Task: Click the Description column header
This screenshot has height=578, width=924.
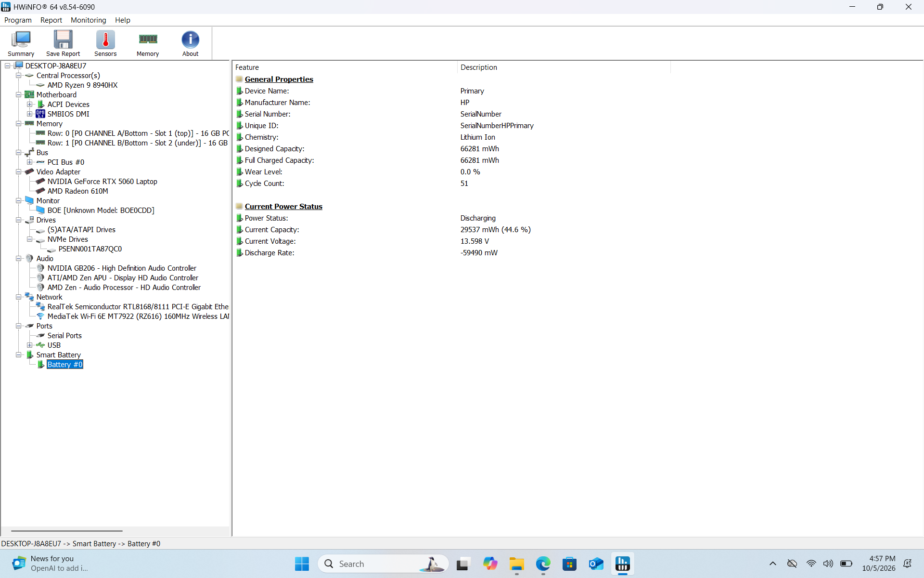Action: (564, 67)
